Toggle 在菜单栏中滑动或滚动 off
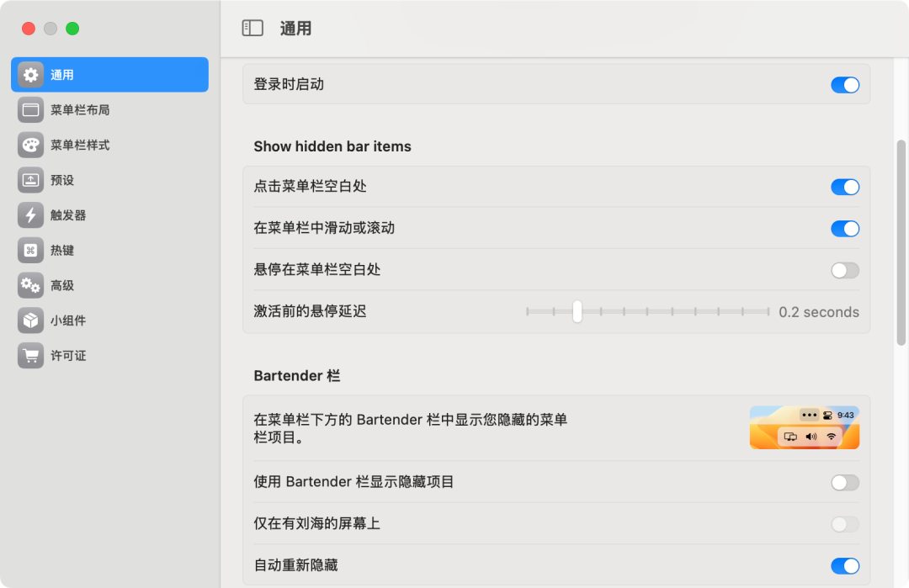The height and width of the screenshot is (588, 909). [x=845, y=229]
